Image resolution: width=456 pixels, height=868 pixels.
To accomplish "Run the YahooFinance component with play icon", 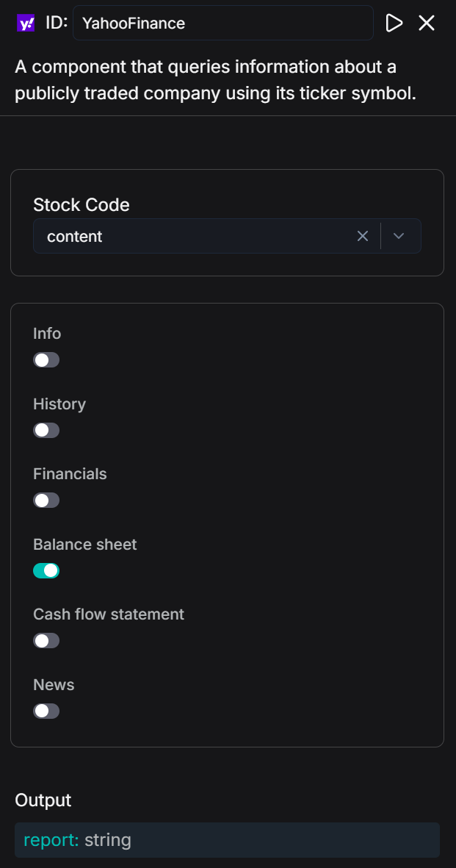I will point(394,24).
